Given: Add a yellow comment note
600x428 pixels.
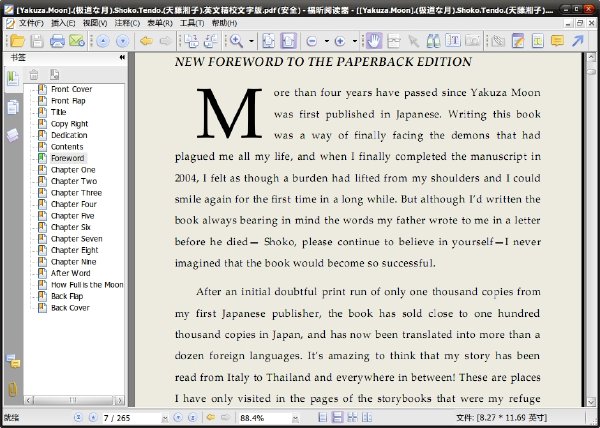Looking at the screenshot, I should pos(558,41).
